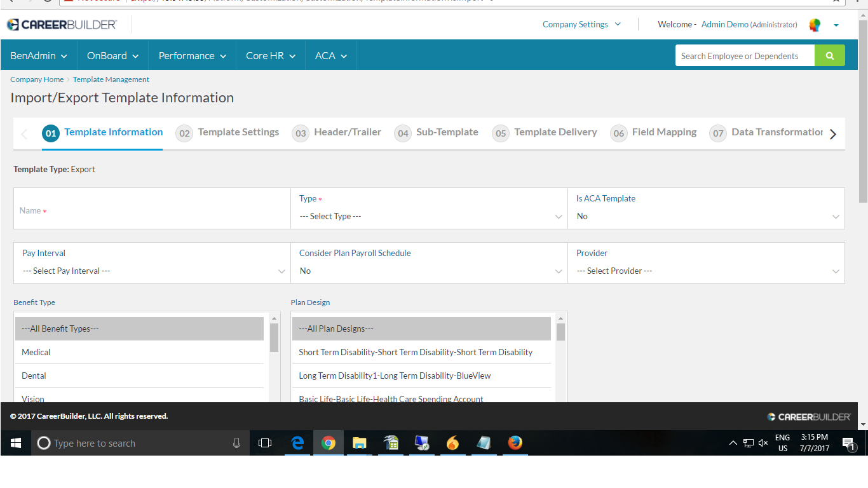Image resolution: width=868 pixels, height=488 pixels.
Task: Click the Company Home breadcrumb link
Action: click(36, 79)
